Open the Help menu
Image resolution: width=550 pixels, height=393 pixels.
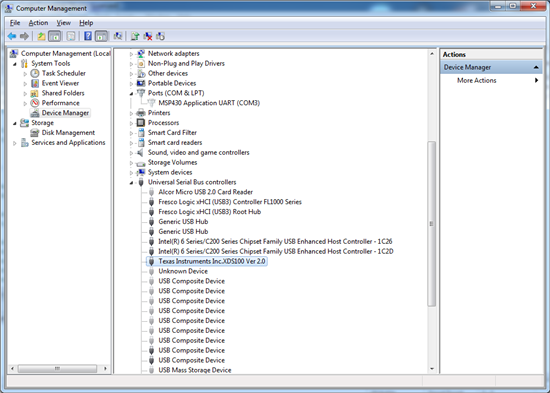(x=86, y=23)
